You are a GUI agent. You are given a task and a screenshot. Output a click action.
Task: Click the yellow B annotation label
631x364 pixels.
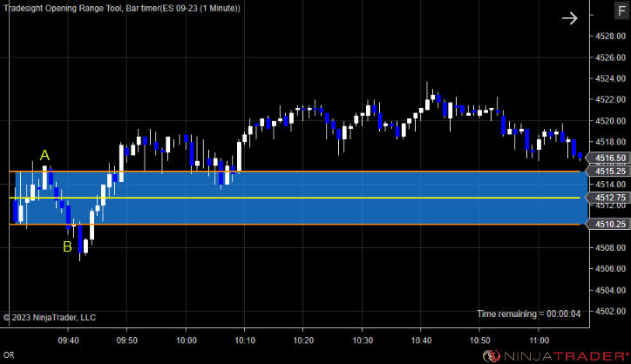click(67, 246)
